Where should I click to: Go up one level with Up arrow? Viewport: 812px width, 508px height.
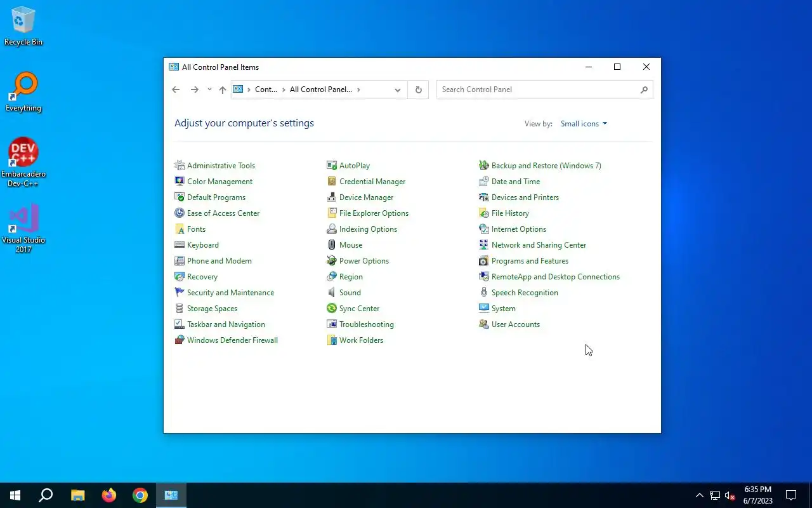click(x=223, y=90)
